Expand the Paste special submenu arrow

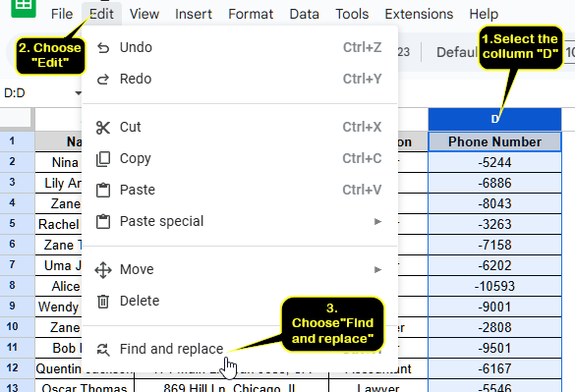(377, 221)
